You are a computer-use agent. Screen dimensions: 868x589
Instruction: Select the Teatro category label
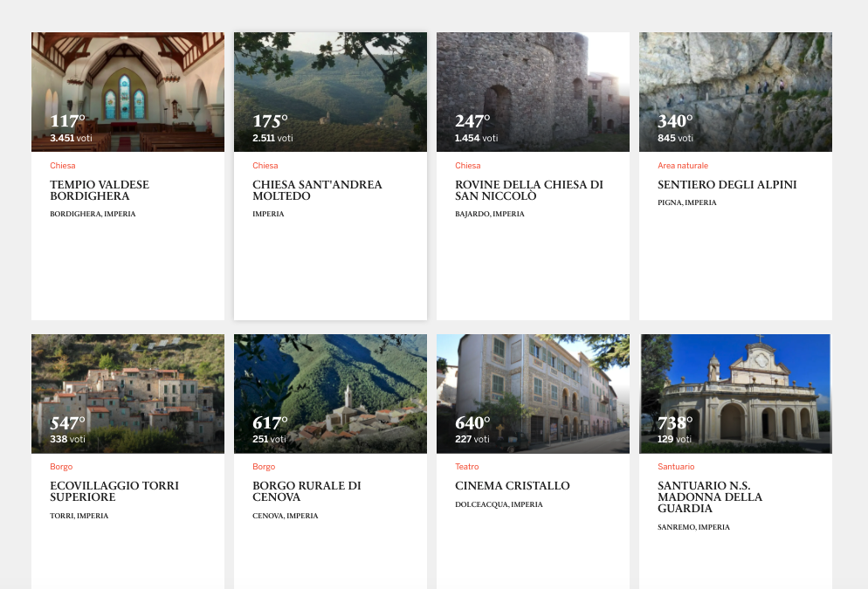tap(467, 467)
